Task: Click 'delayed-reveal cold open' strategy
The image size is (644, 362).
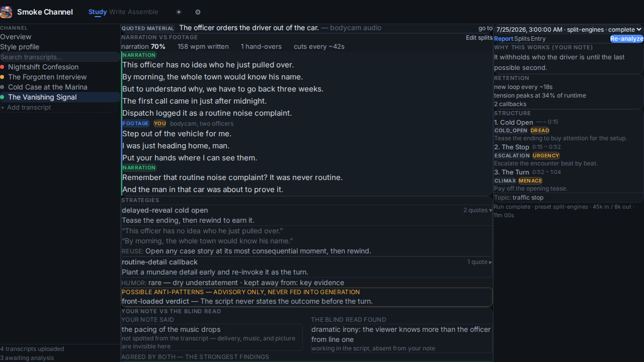Action: coord(165,210)
